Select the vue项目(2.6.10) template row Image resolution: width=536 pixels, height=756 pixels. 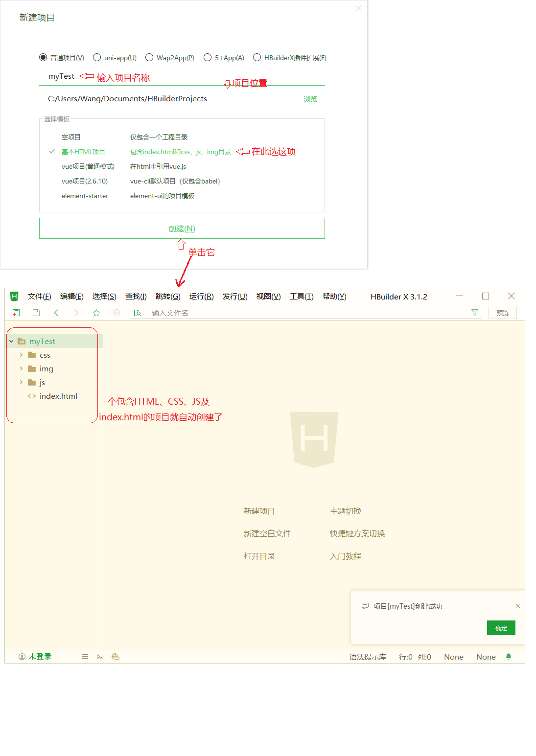[182, 181]
